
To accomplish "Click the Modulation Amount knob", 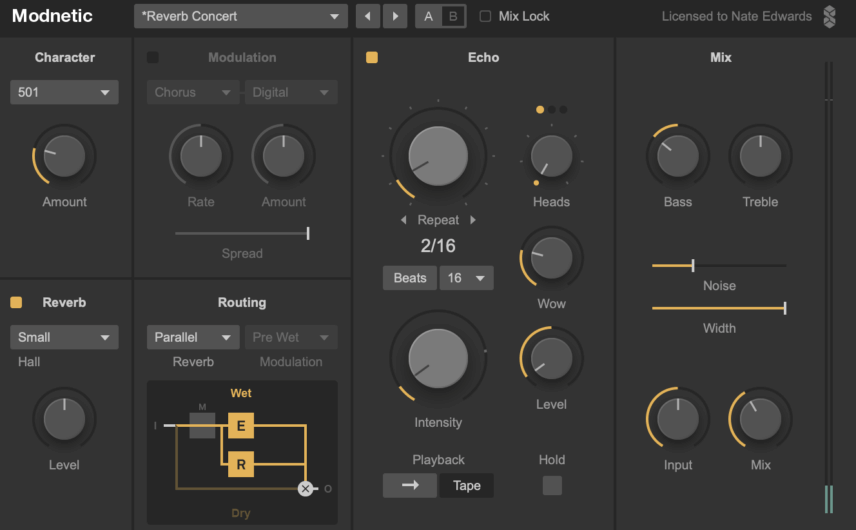I will [x=283, y=156].
